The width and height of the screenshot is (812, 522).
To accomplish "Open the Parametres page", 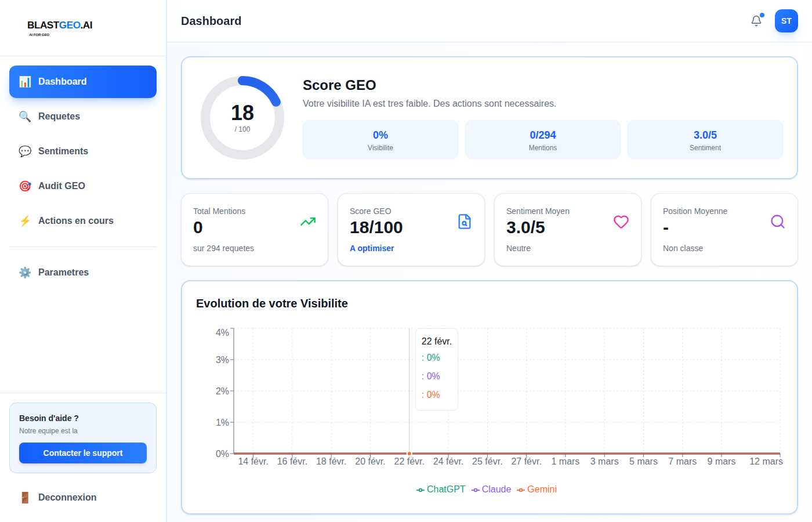I will [x=83, y=273].
